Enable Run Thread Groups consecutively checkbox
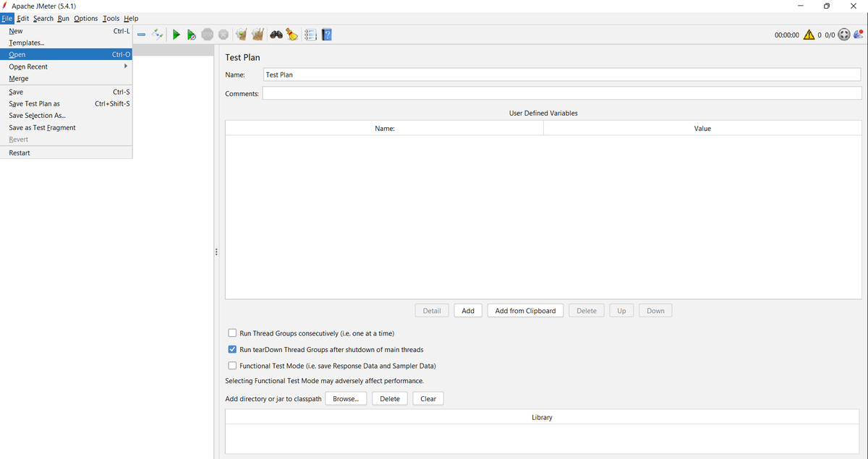868x459 pixels. pos(232,333)
